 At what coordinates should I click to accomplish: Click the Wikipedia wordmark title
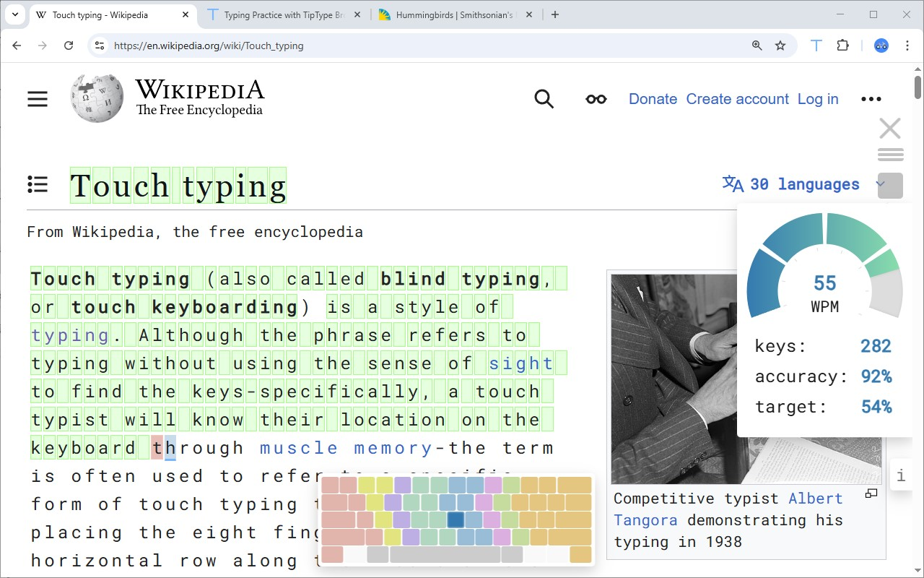pos(200,90)
